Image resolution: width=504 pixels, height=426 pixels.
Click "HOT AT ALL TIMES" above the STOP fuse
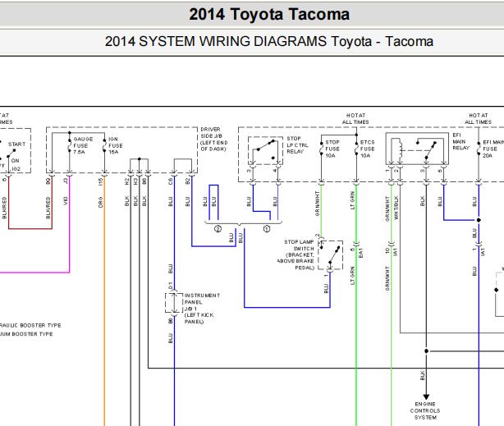[x=355, y=119]
